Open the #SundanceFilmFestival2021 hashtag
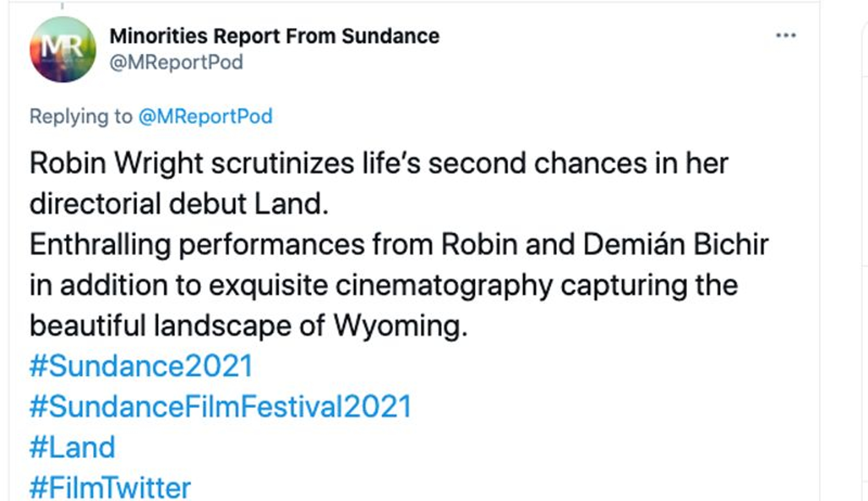Screen dimensions: 868x501 [x=221, y=407]
